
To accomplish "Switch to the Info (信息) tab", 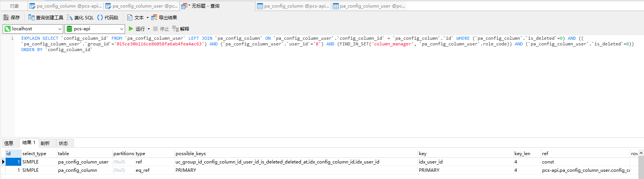I will coord(9,143).
